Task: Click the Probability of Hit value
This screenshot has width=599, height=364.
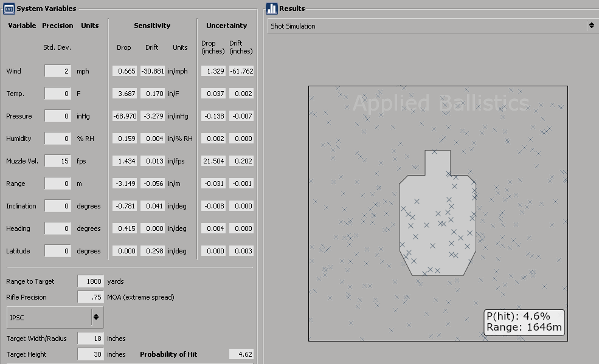Action: tap(241, 354)
